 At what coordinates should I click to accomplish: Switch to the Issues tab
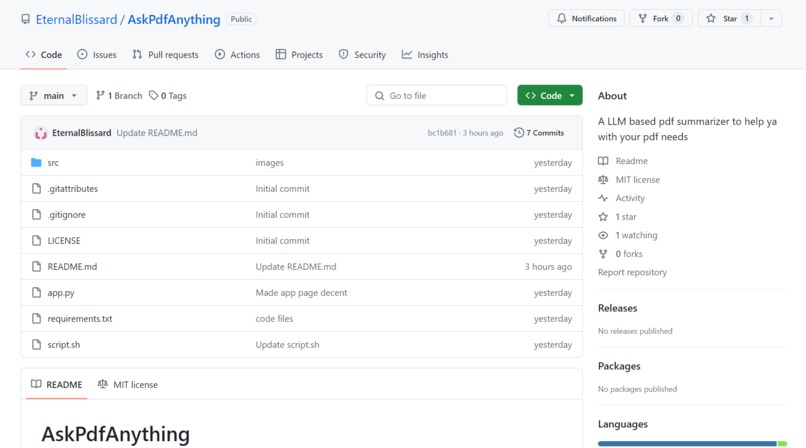(97, 54)
